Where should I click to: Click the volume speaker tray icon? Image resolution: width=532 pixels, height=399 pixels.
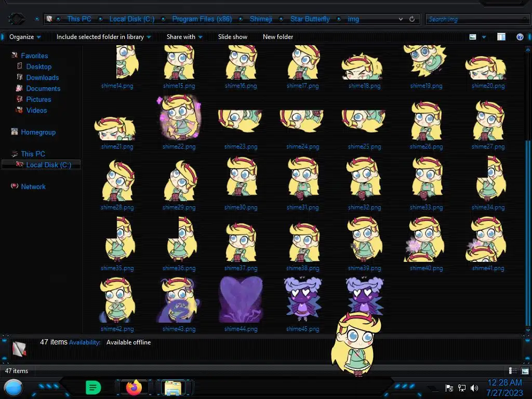click(474, 388)
